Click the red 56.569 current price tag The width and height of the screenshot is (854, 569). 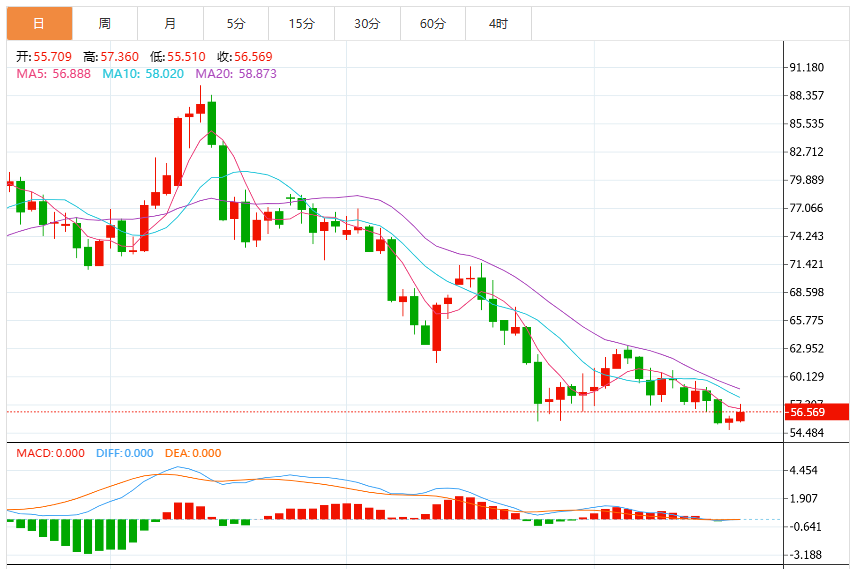coord(816,412)
